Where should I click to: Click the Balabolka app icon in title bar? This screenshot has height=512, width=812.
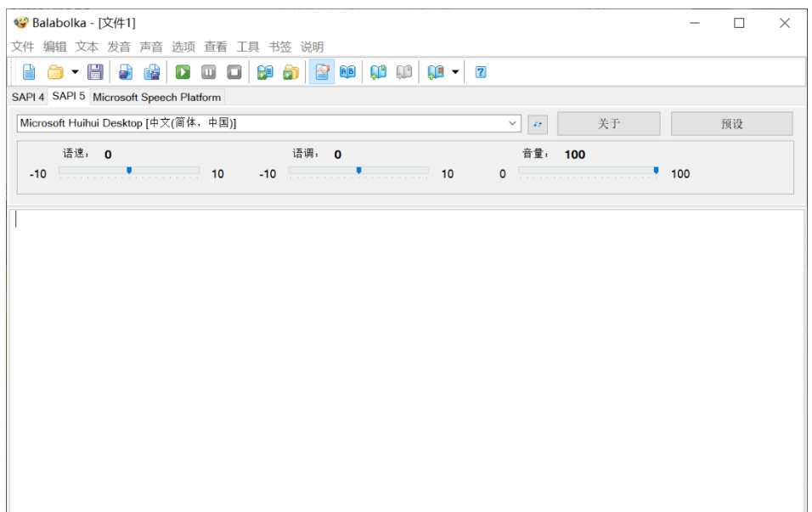click(x=20, y=23)
